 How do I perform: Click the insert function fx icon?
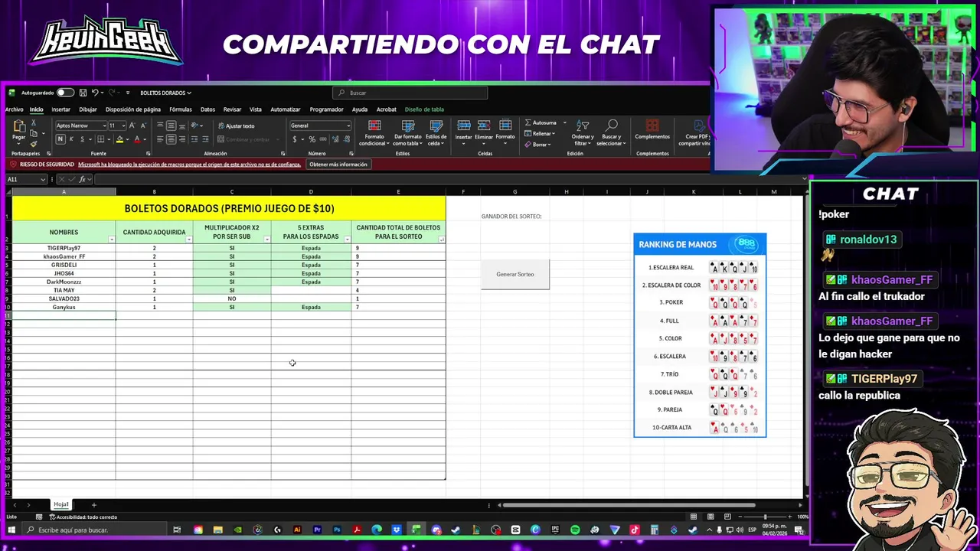[81, 179]
